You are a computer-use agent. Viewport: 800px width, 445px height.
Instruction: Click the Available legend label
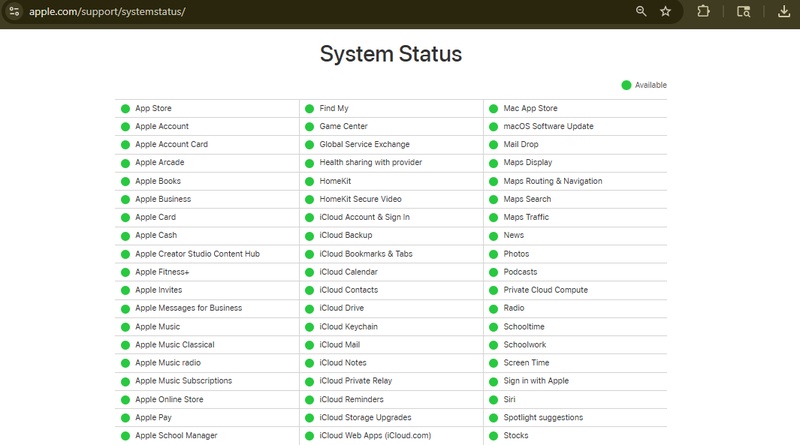pyautogui.click(x=651, y=85)
